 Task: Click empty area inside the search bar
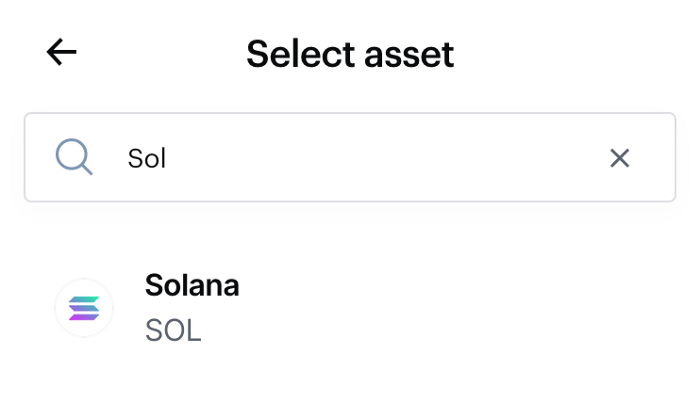coord(400,157)
